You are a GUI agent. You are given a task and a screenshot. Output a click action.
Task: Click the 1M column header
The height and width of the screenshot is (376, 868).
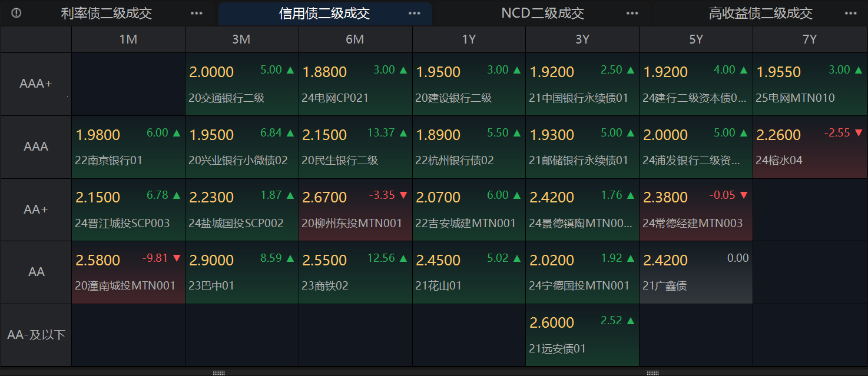click(x=128, y=39)
